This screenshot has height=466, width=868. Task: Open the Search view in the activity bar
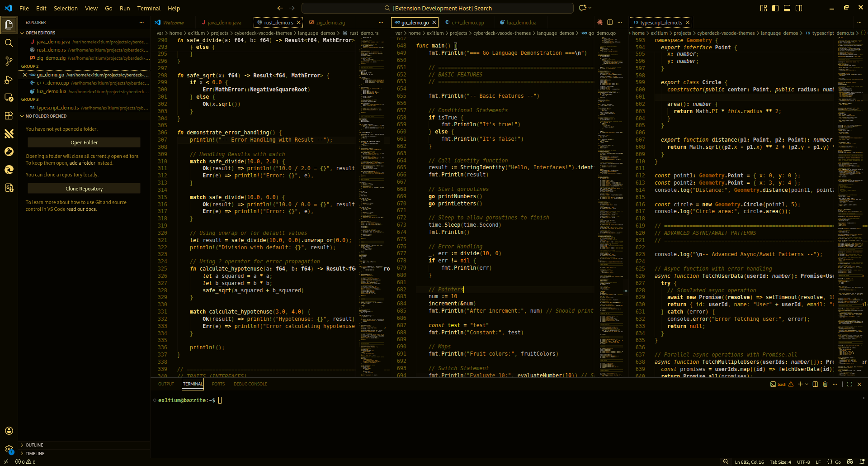[9, 43]
